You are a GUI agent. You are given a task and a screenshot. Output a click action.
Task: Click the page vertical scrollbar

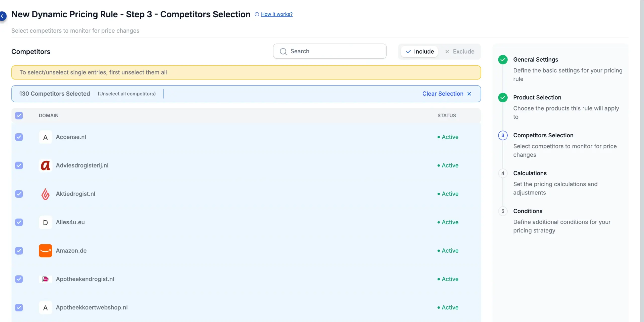642,161
